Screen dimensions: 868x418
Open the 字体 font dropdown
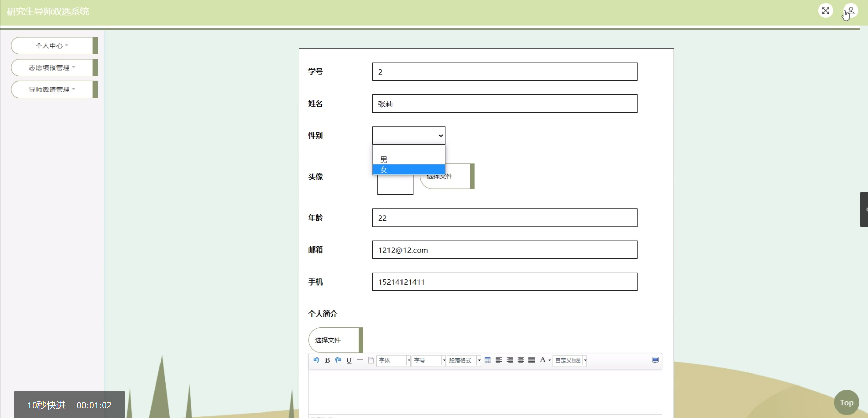394,360
